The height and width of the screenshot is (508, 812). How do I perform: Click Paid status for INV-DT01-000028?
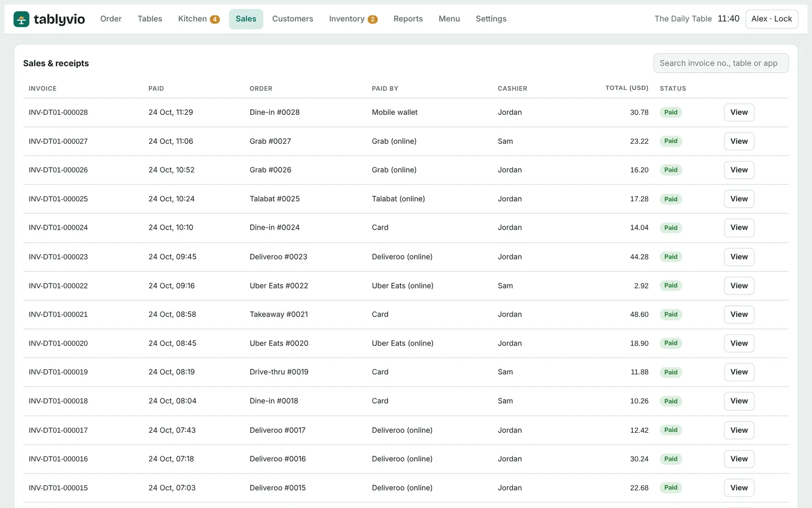click(671, 112)
